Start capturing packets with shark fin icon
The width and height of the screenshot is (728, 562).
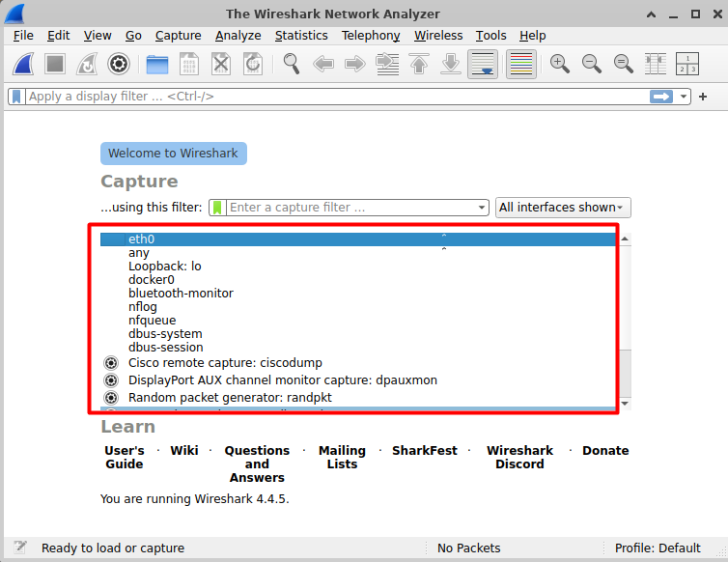click(x=23, y=64)
